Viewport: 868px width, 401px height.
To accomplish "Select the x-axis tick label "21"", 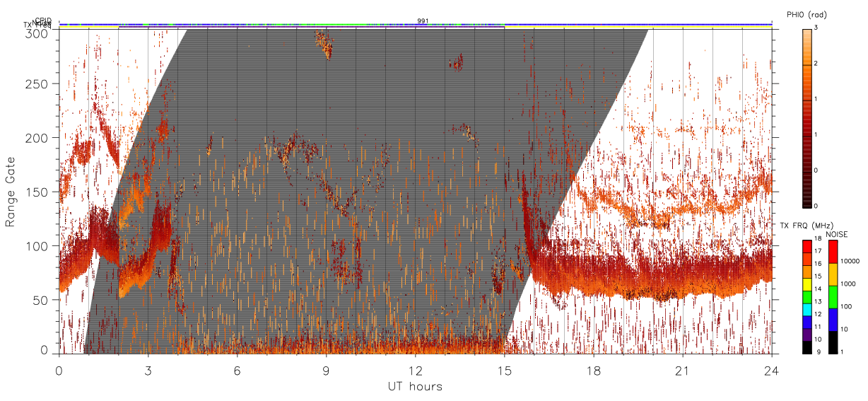I will pyautogui.click(x=682, y=370).
